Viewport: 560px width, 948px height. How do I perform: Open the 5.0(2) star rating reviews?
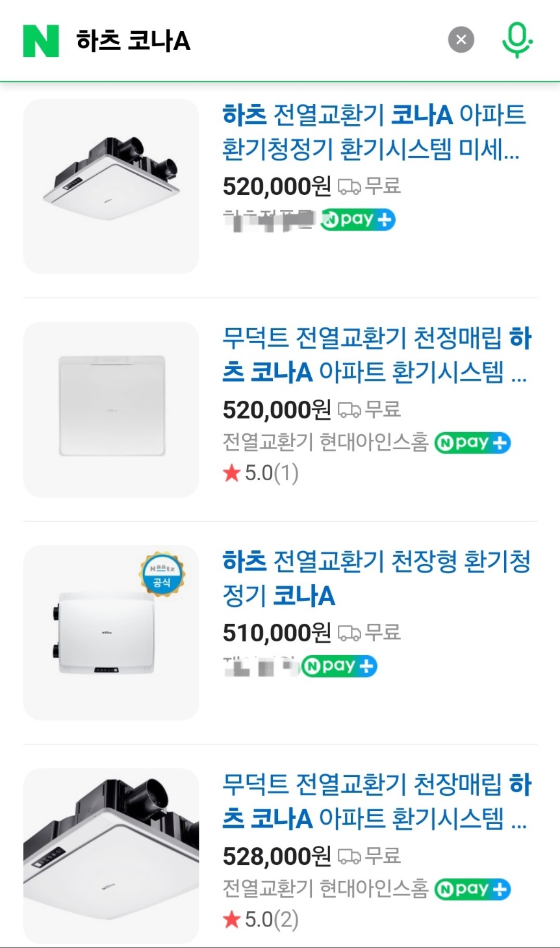[261, 919]
